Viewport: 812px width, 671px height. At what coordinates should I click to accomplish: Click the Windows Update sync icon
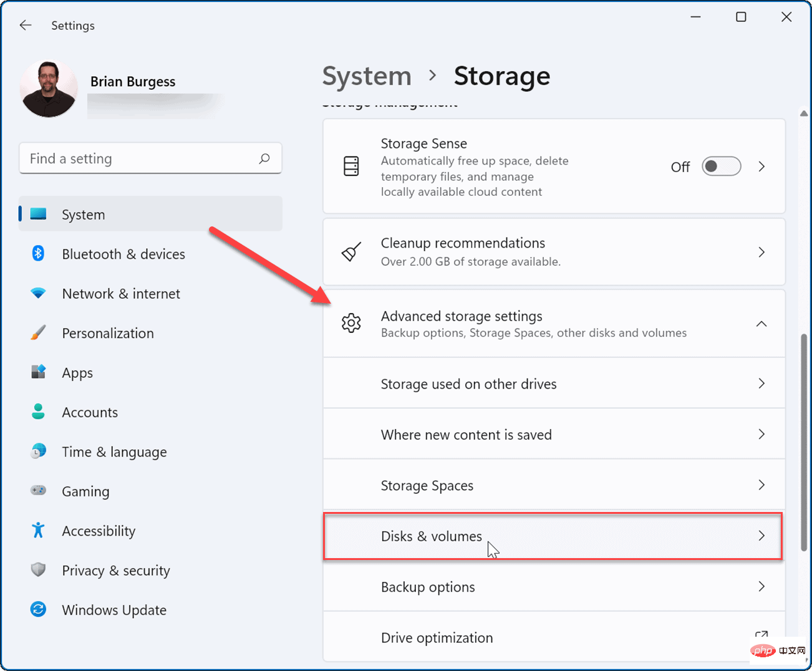point(38,609)
